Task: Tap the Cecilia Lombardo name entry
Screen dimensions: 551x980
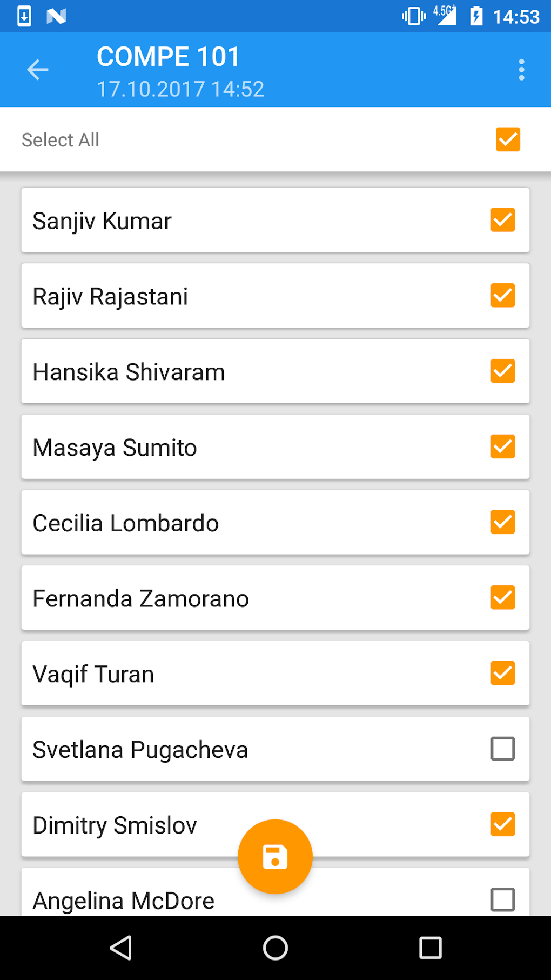Action: click(x=125, y=523)
